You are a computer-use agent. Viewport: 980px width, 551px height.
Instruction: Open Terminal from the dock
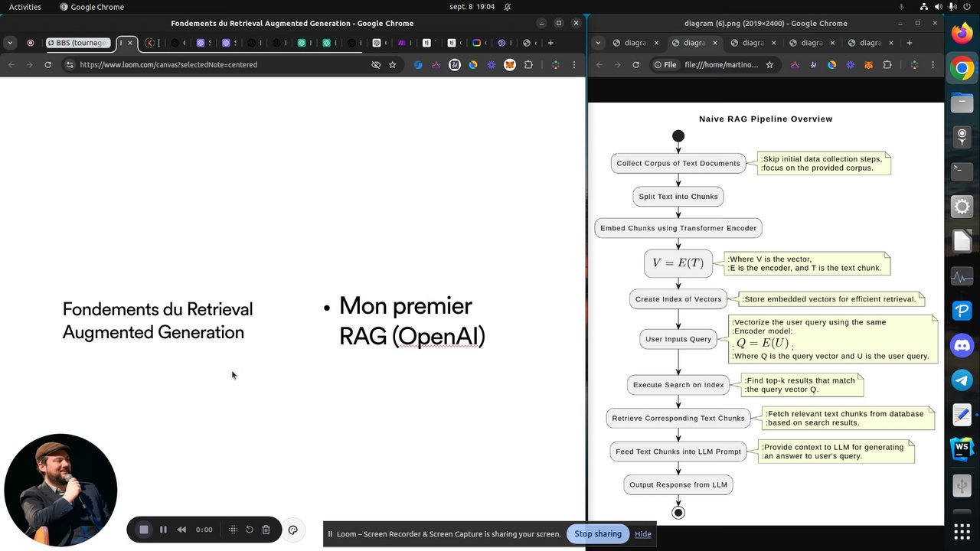[962, 172]
